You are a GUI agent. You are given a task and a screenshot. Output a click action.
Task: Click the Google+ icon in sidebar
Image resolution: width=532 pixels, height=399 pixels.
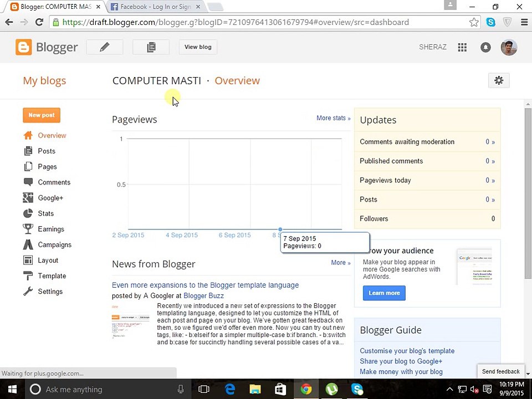click(x=28, y=198)
